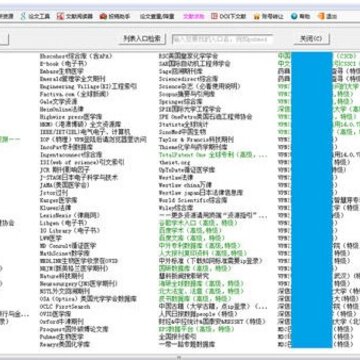This screenshot has height=360, width=360.
Task: Select Jstor过刊 entry
Action: click(54, 193)
